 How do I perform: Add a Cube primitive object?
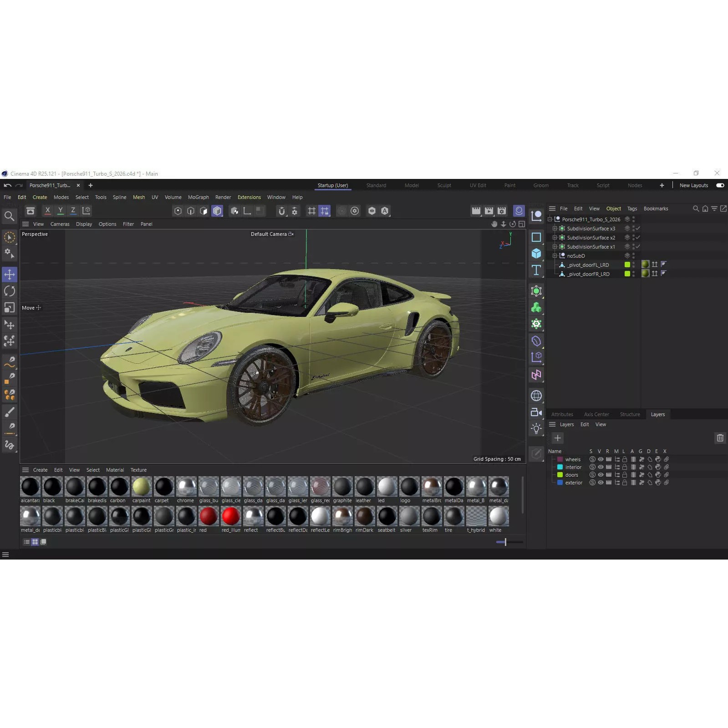[536, 254]
